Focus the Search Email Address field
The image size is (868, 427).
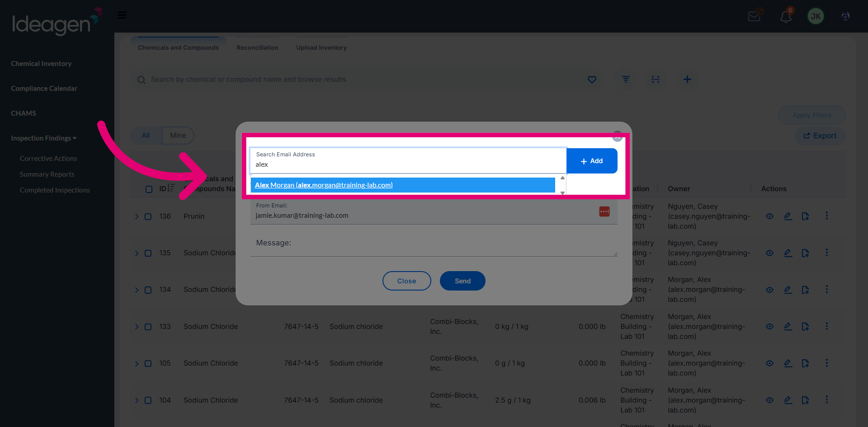409,161
